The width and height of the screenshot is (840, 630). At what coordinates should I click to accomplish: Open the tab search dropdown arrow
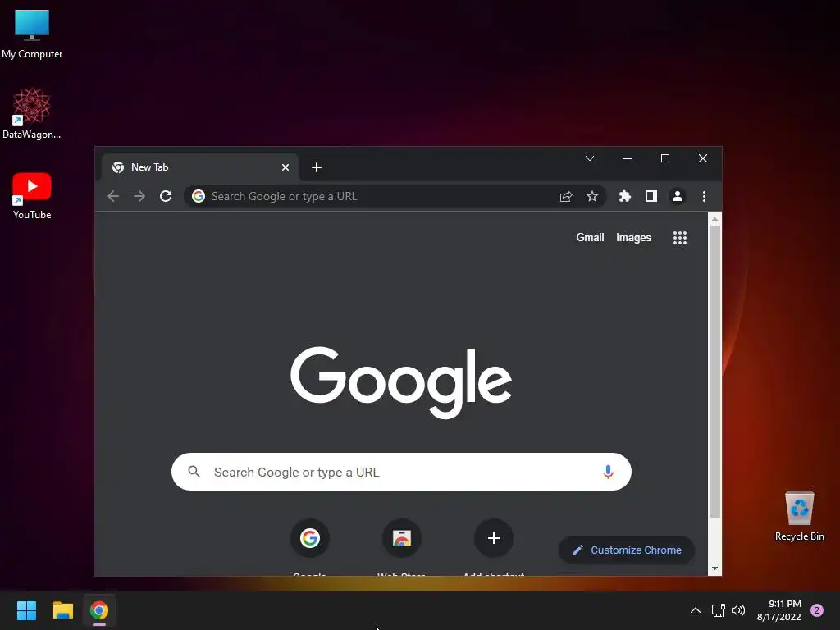(x=590, y=158)
